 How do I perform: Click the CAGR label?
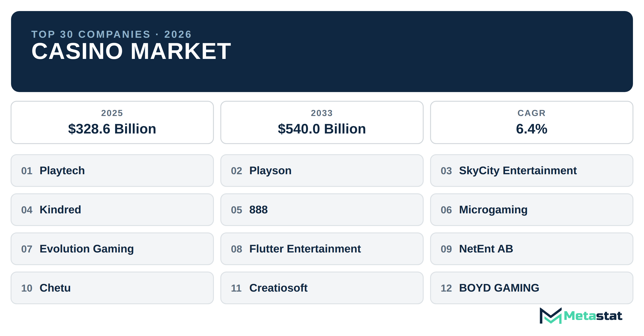(x=532, y=113)
